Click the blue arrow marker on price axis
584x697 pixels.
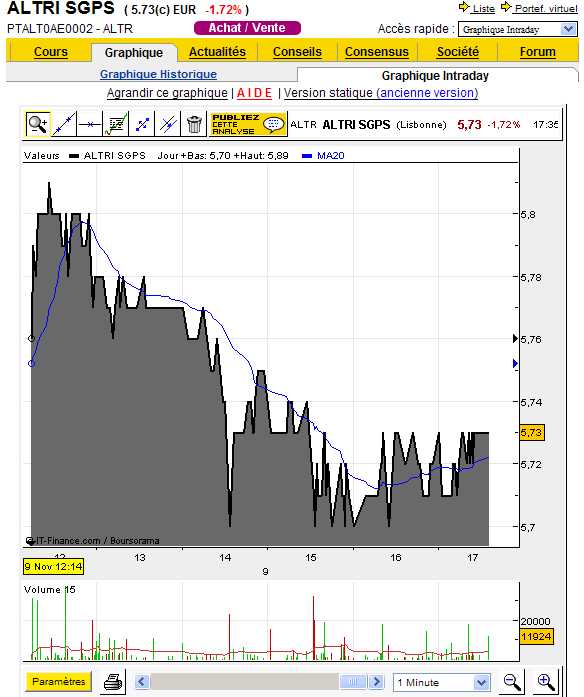pos(515,364)
